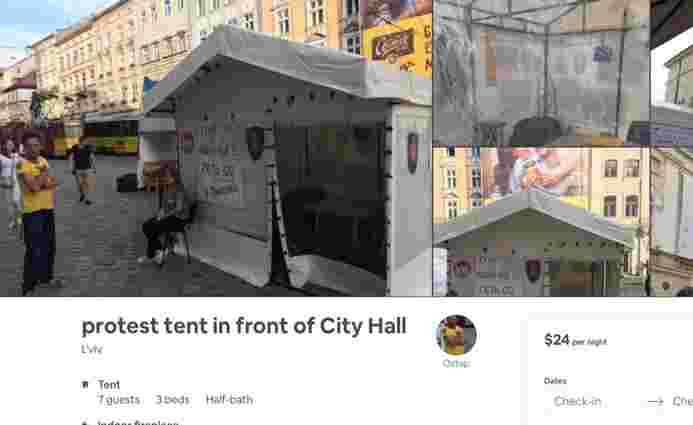
Task: Open the Check-in date field
Action: coord(577,401)
